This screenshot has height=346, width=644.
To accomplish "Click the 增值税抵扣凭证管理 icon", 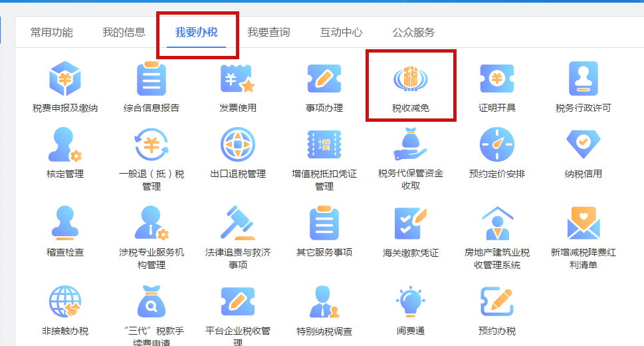I will point(324,144).
